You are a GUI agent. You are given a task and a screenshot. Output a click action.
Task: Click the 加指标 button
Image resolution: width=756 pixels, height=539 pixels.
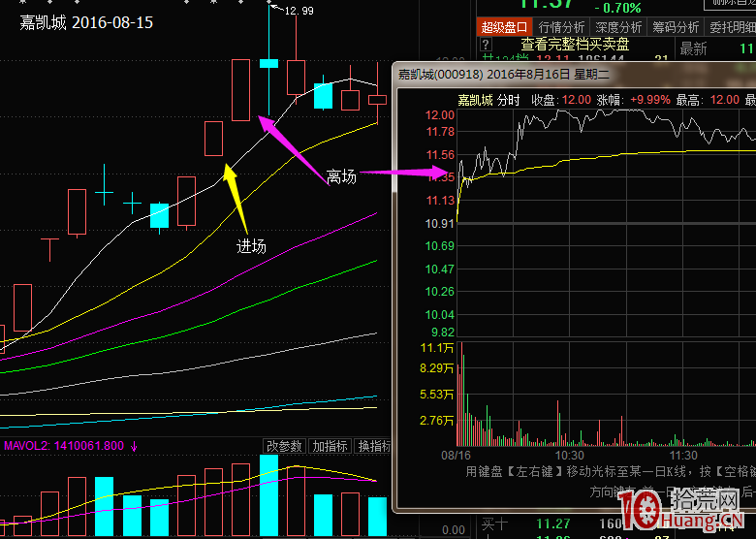click(x=330, y=446)
